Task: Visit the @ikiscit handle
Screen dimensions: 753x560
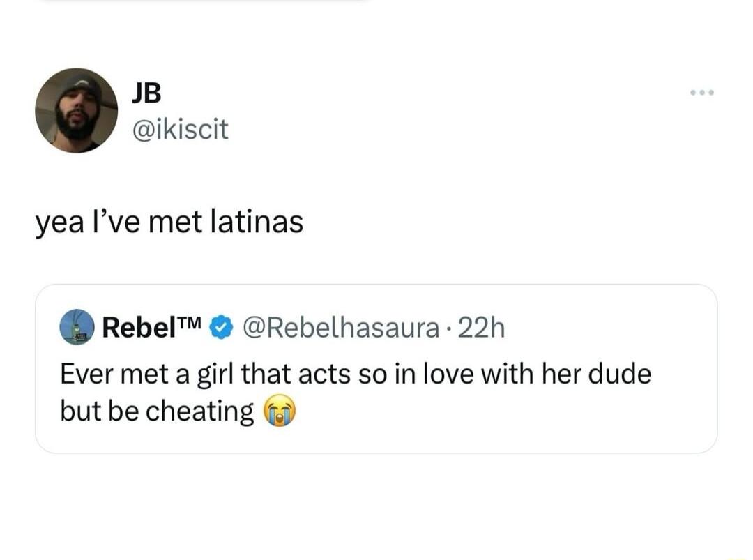Action: pyautogui.click(x=179, y=128)
